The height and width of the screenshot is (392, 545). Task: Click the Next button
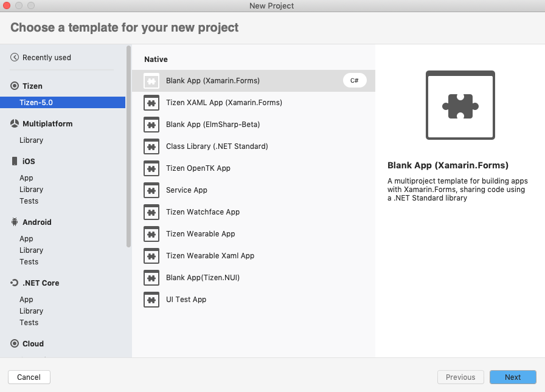(513, 377)
